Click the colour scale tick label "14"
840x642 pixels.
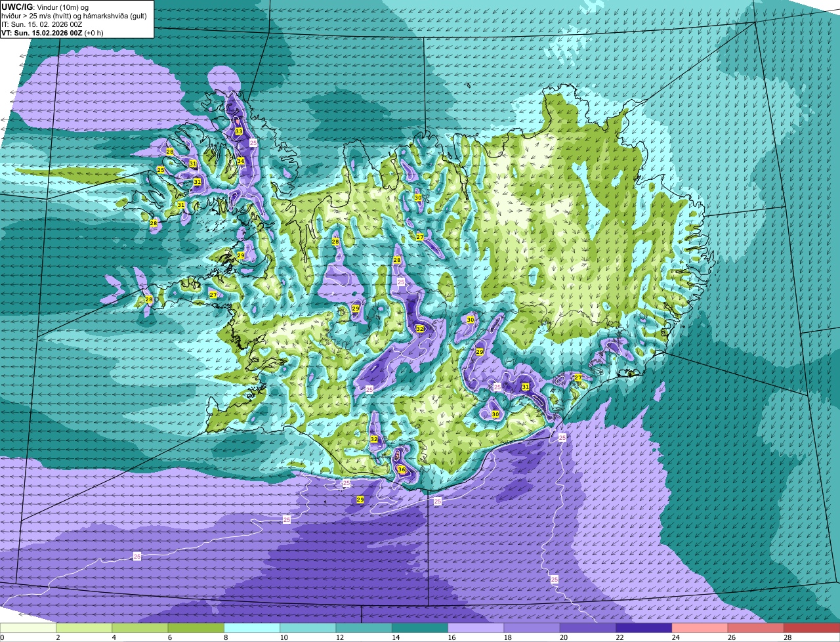point(395,637)
